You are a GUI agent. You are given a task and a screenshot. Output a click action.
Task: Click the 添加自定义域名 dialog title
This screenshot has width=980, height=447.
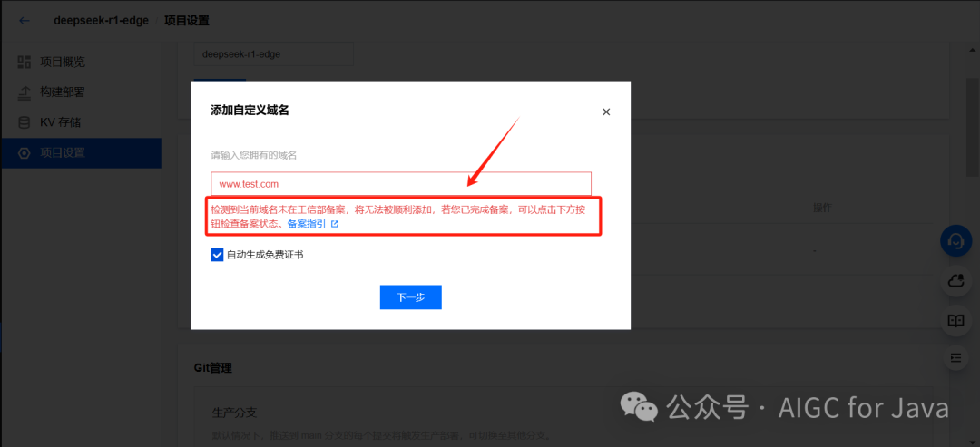[x=250, y=111]
